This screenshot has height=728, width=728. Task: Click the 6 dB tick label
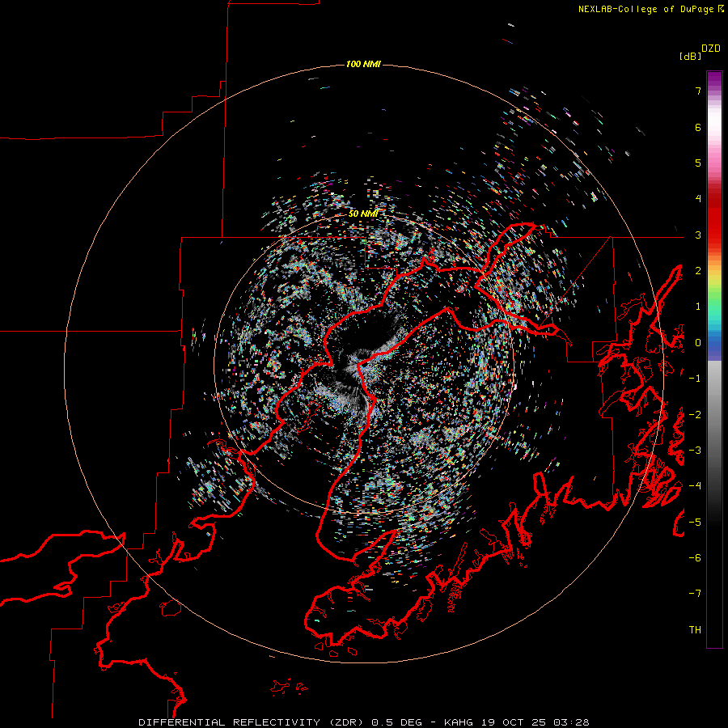(x=698, y=127)
